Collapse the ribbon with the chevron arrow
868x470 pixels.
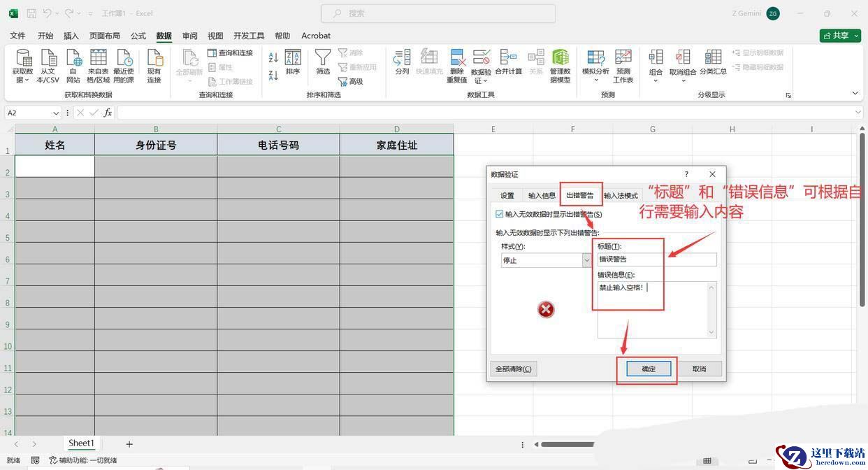click(x=855, y=94)
